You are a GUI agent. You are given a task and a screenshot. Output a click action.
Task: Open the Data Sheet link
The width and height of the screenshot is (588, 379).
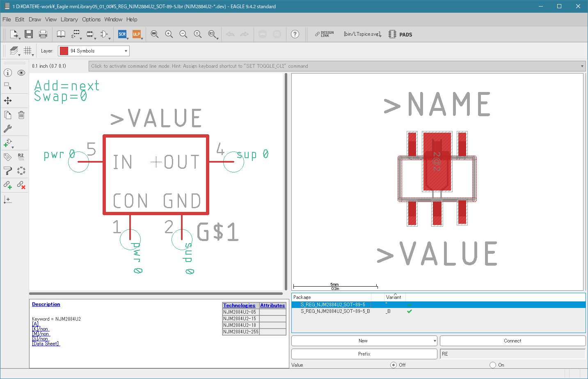pyautogui.click(x=46, y=344)
